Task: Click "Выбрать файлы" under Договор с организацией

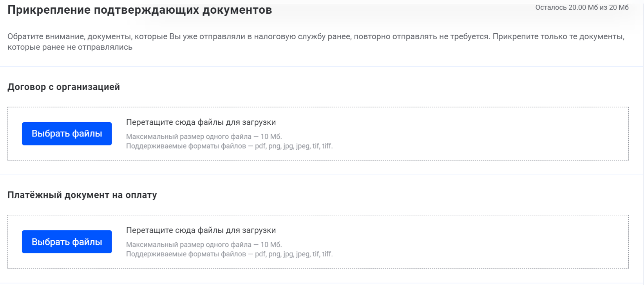Action: 67,134
